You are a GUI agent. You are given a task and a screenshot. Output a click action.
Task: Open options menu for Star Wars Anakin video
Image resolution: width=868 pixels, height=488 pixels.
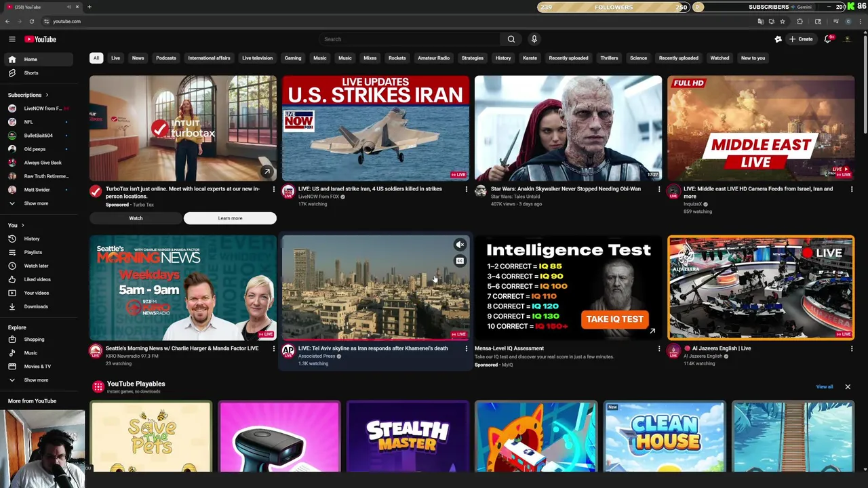[x=658, y=189]
